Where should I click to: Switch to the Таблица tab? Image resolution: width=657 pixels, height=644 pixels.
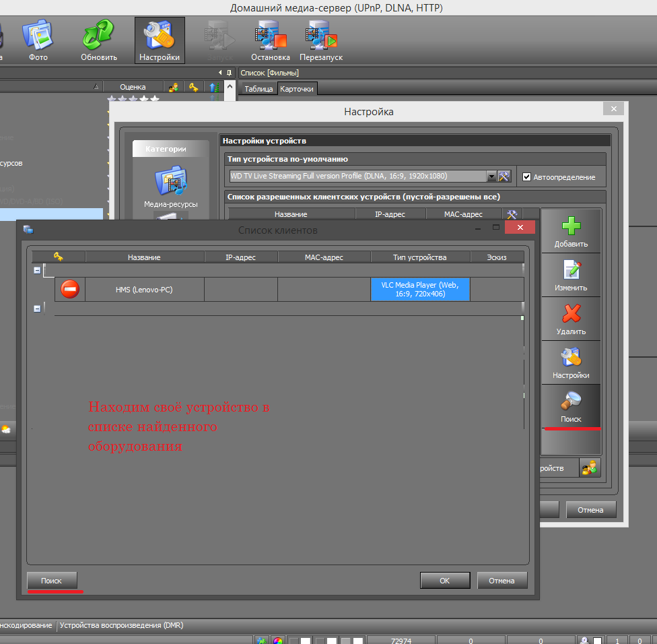tap(258, 89)
